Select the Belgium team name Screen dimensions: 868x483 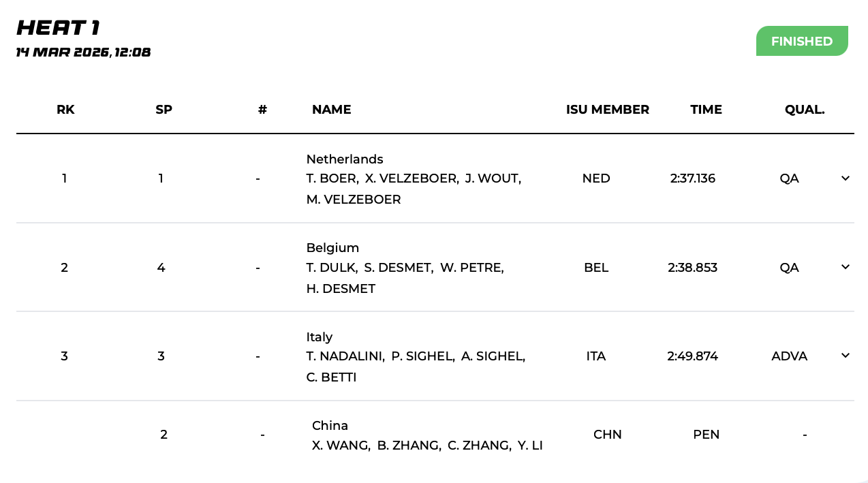point(332,248)
